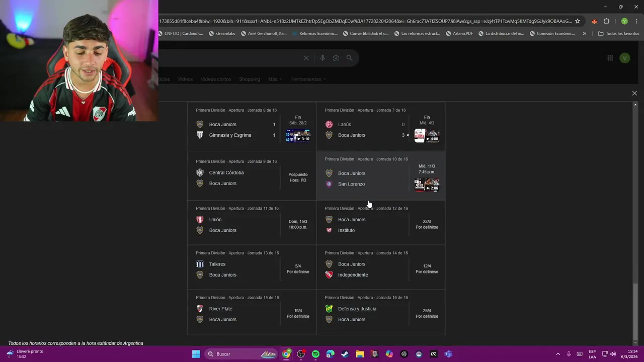This screenshot has height=362, width=644.
Task: Open Copilot from the taskbar
Action: pyautogui.click(x=389, y=354)
